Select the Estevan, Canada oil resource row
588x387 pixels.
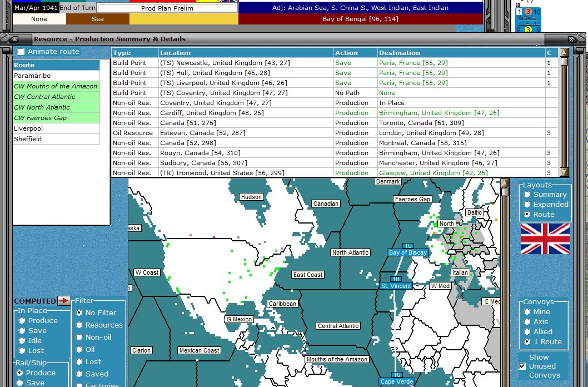[x=335, y=133]
